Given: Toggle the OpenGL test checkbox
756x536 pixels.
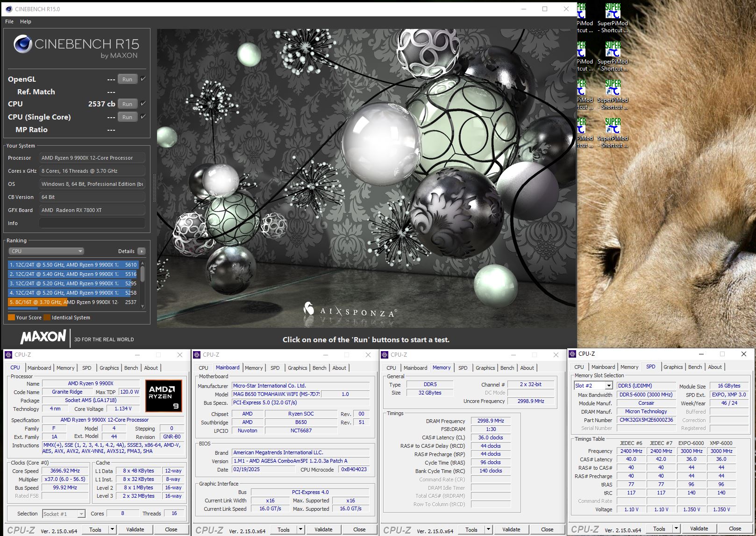Looking at the screenshot, I should [x=143, y=79].
